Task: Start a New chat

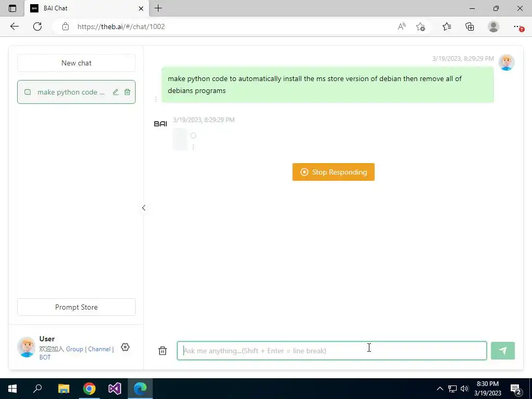Action: pyautogui.click(x=76, y=63)
